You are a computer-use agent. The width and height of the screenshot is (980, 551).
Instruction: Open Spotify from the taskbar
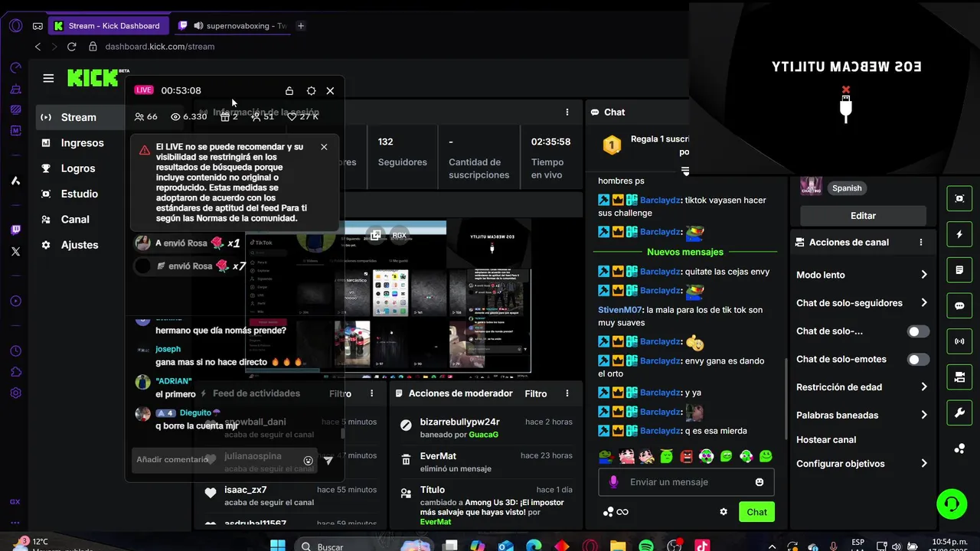point(645,546)
